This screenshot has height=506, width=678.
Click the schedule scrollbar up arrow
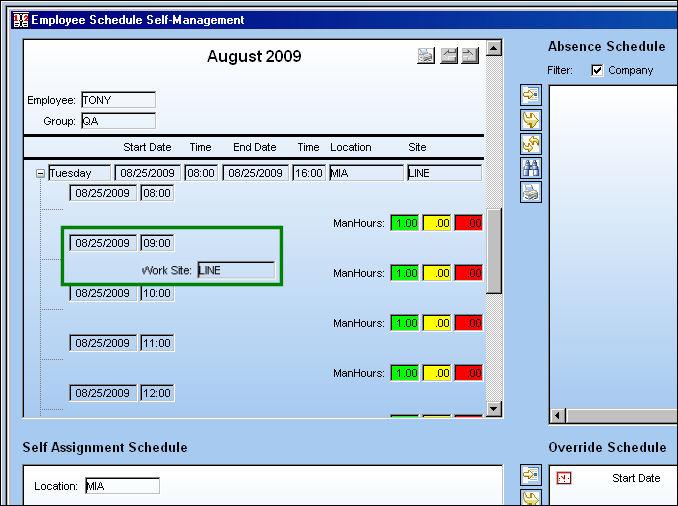click(494, 48)
